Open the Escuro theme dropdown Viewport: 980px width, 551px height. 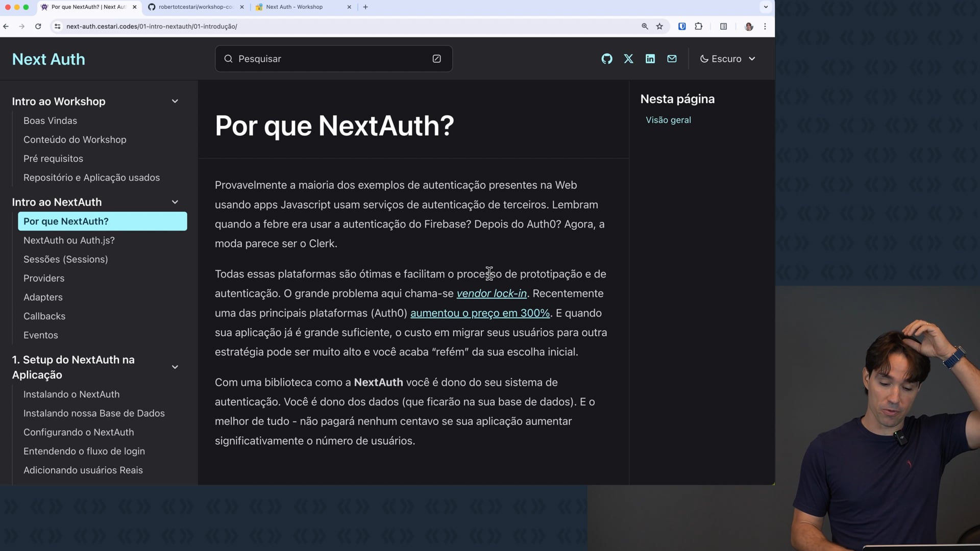pos(727,59)
